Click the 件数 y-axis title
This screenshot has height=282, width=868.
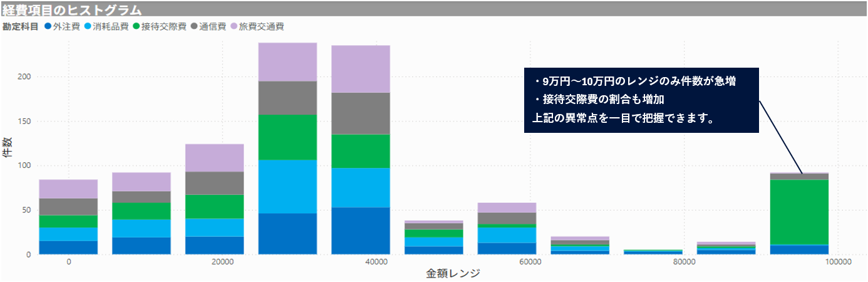tap(6, 148)
